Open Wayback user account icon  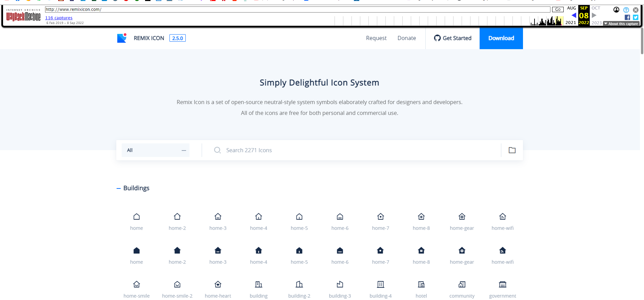click(616, 10)
